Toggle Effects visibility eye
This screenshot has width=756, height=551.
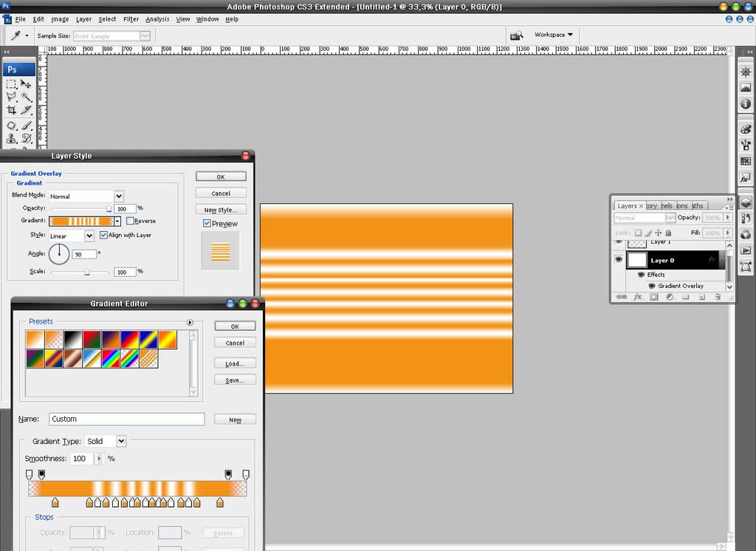(641, 275)
